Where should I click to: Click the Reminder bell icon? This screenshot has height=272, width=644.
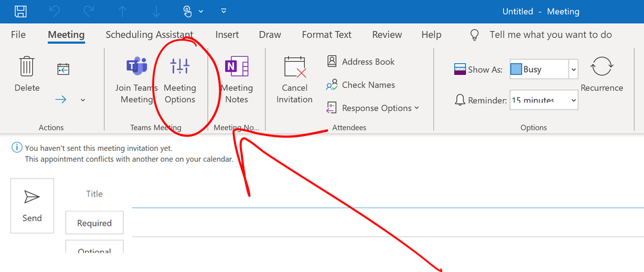click(x=460, y=101)
